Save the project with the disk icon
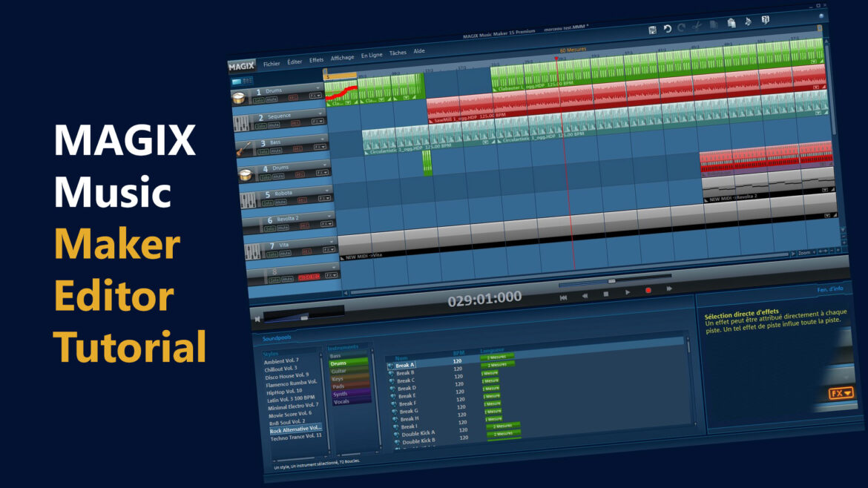The height and width of the screenshot is (488, 868). 653,30
